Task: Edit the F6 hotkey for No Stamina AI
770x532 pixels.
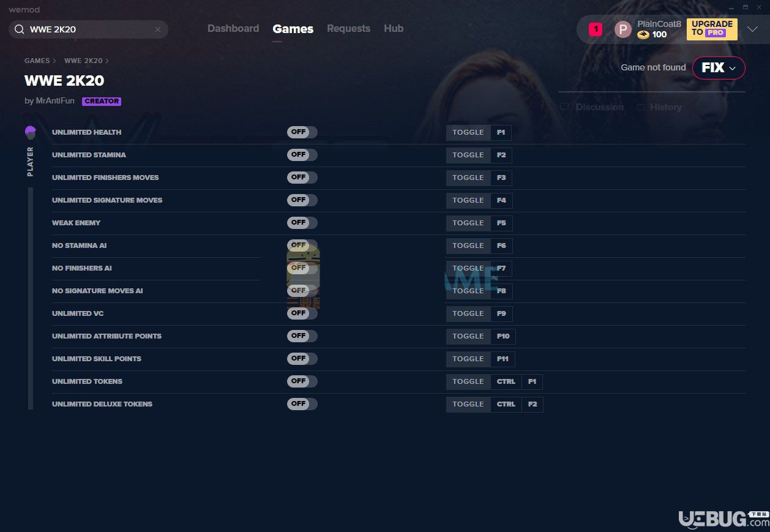Action: coord(501,245)
